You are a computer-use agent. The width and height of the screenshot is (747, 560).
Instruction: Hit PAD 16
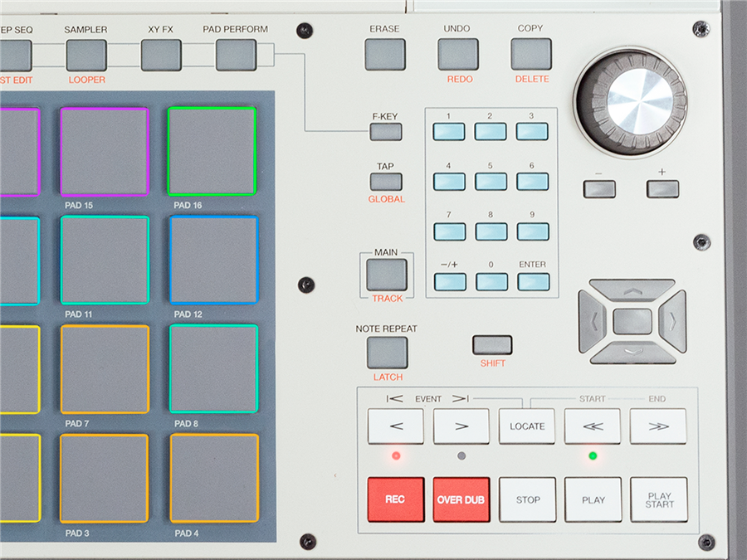point(212,149)
